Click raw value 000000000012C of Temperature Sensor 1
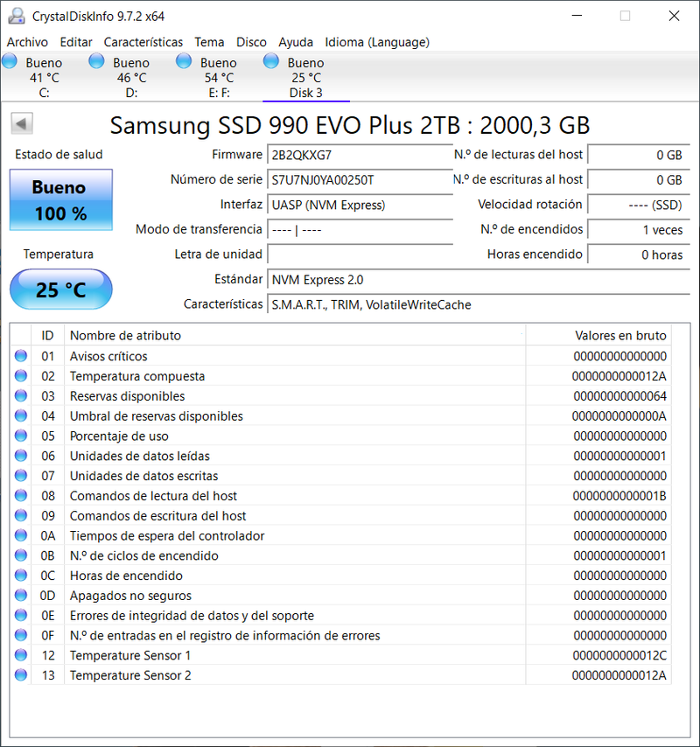This screenshot has width=700, height=747. coord(619,655)
